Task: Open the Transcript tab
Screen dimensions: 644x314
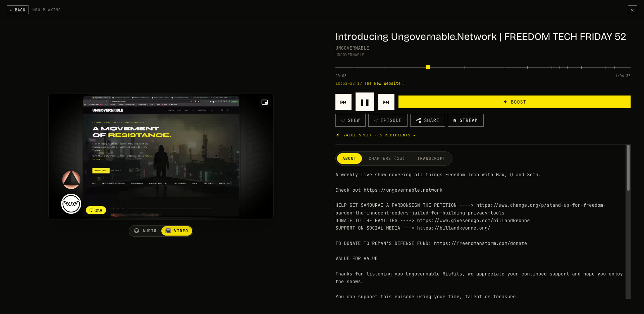Action: (x=431, y=159)
